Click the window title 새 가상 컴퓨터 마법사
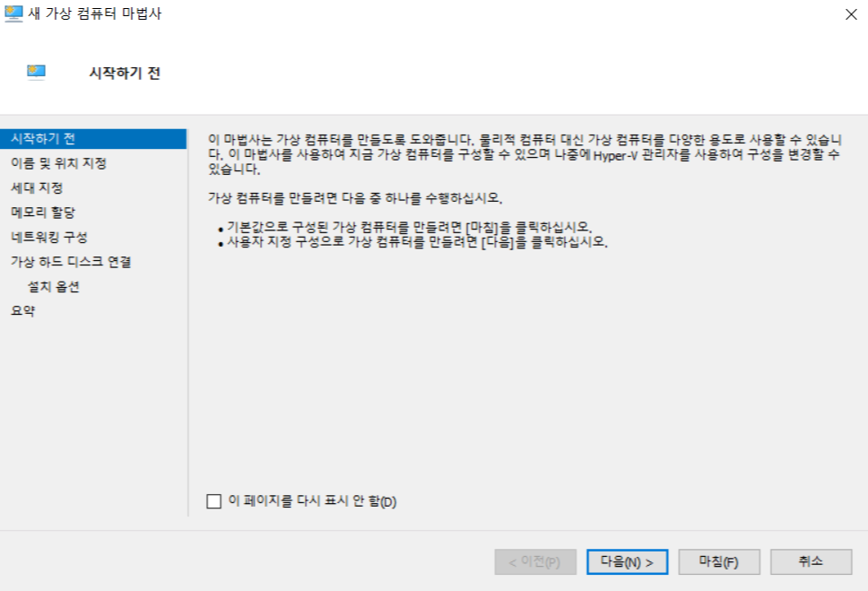Screen dimensions: 868x591 95,13
